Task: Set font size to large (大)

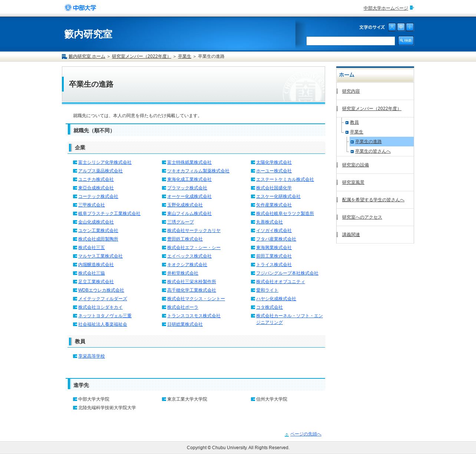Action: coord(392,27)
